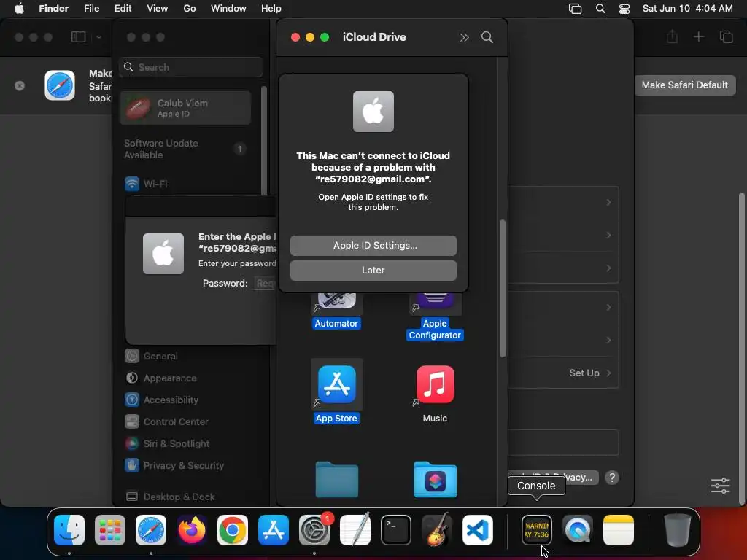Select the Music alias in iCloud Drive

pos(435,392)
